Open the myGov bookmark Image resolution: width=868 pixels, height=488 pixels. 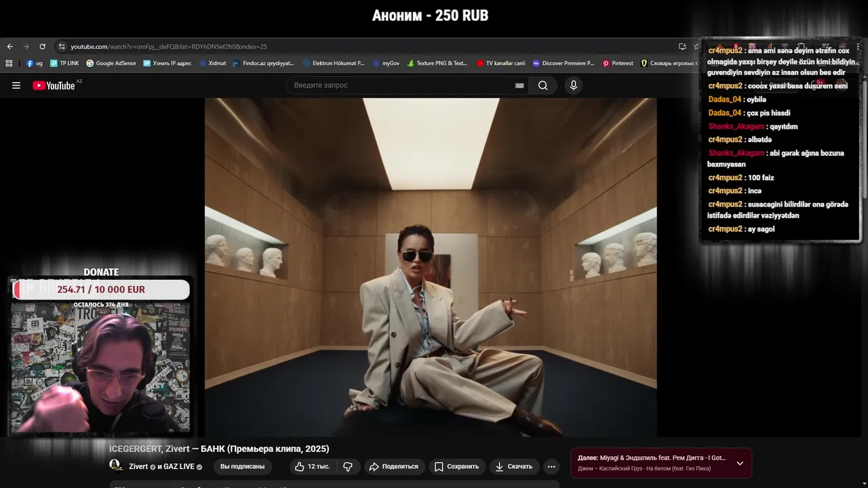pyautogui.click(x=386, y=63)
